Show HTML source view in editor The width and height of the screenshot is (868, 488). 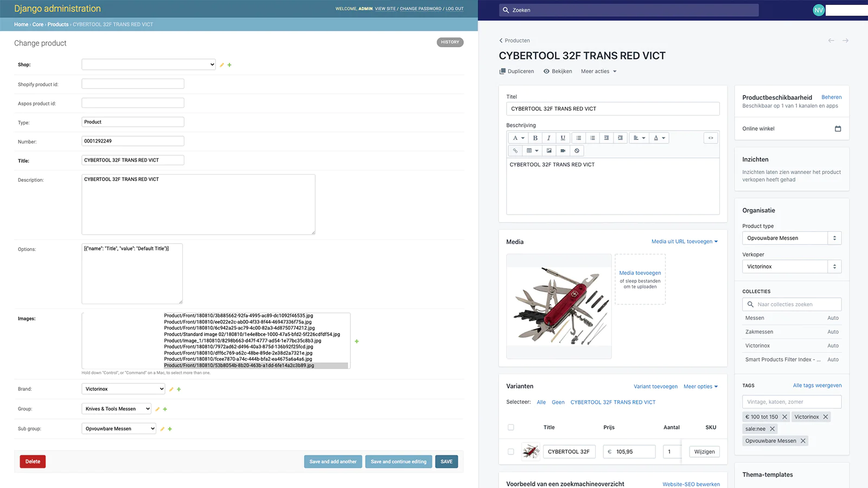pyautogui.click(x=711, y=138)
